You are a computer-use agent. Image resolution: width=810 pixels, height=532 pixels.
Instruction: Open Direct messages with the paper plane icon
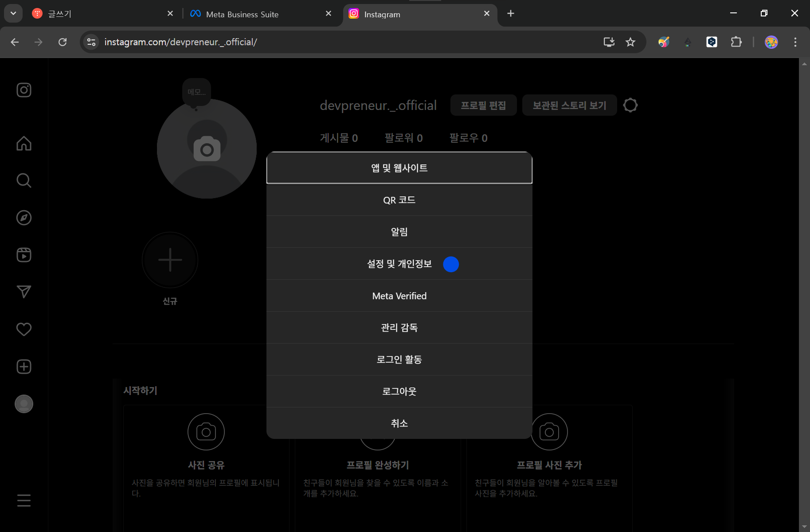tap(24, 292)
